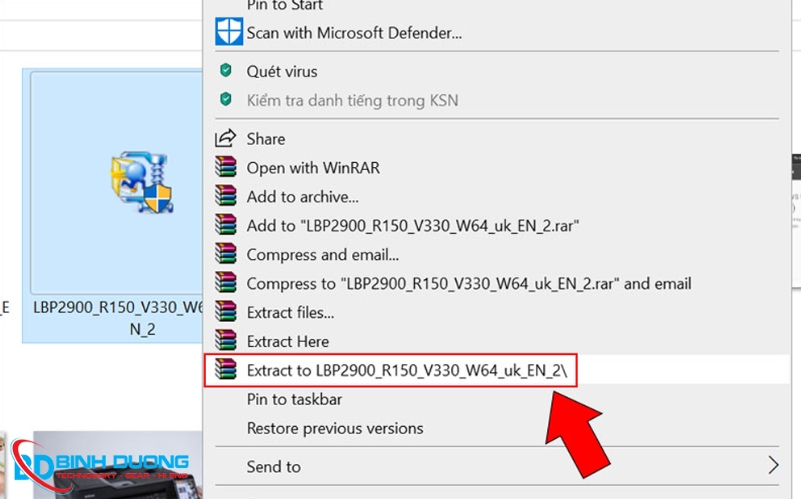
Task: Open the Send to menu entry
Action: 274,466
